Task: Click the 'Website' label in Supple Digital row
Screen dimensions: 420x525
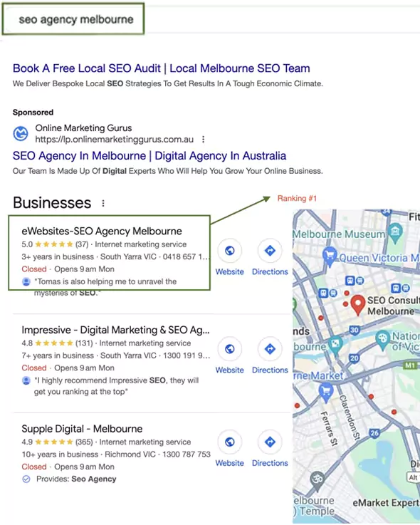Action: tap(230, 463)
